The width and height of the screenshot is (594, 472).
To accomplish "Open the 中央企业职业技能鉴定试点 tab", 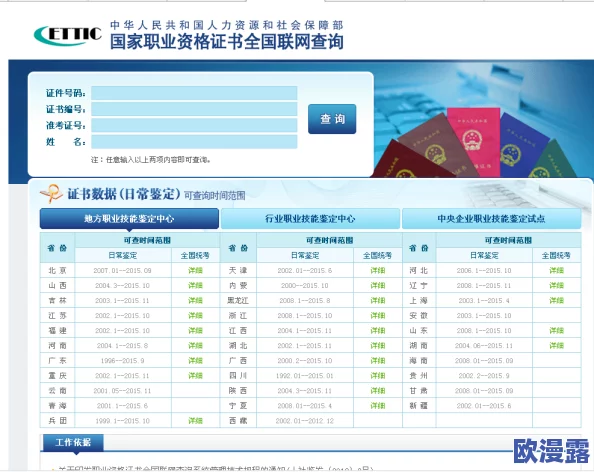I will (491, 219).
